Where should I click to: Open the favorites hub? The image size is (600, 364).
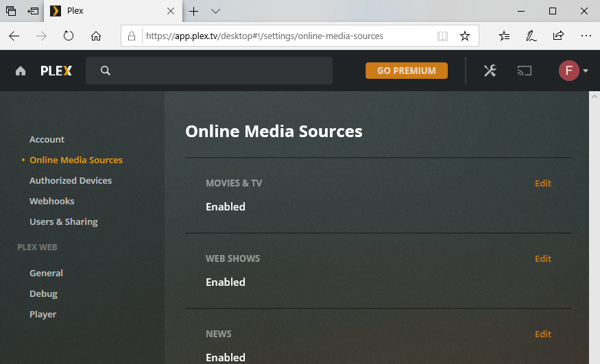[504, 36]
